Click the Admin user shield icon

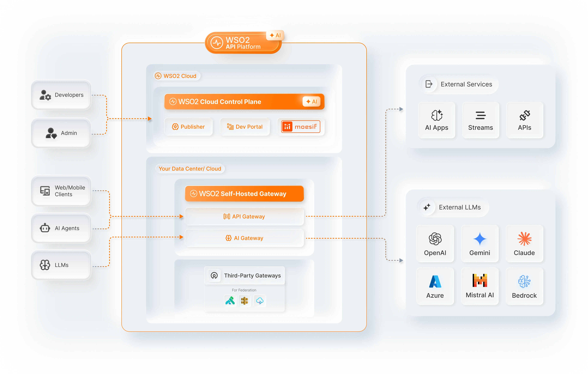(x=51, y=133)
